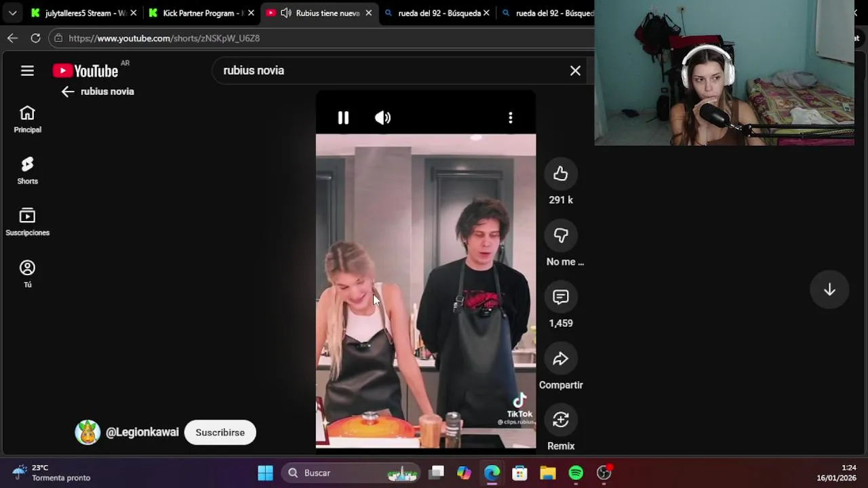Image resolution: width=868 pixels, height=488 pixels.
Task: Open the Windows Start menu
Action: tap(265, 473)
